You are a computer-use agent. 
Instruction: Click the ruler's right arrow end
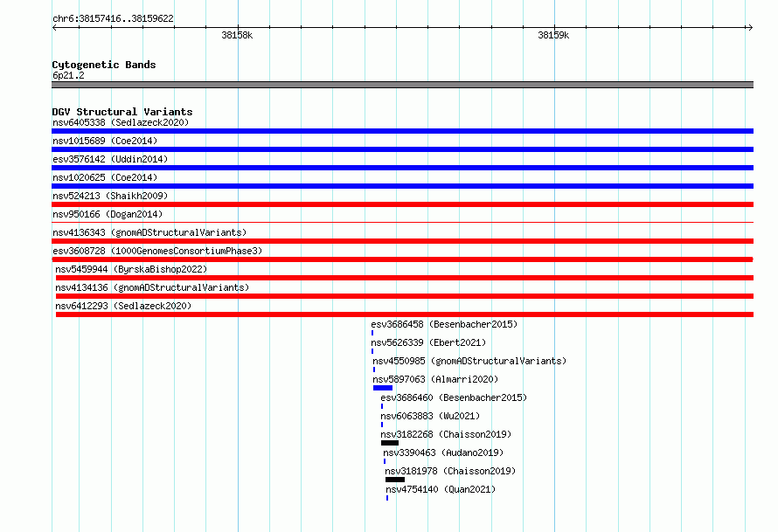[x=750, y=27]
